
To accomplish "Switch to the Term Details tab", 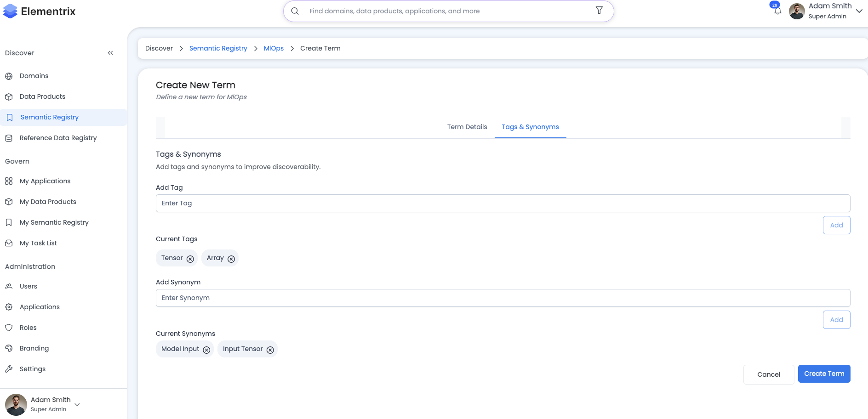I will (467, 127).
